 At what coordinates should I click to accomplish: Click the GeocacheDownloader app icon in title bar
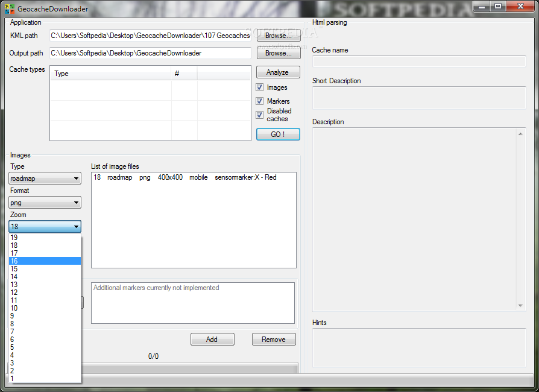pyautogui.click(x=10, y=9)
